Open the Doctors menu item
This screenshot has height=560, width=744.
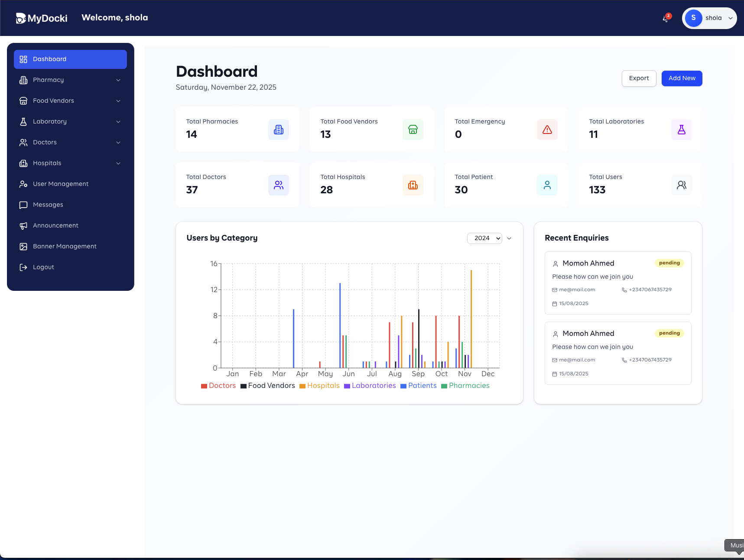pos(45,142)
